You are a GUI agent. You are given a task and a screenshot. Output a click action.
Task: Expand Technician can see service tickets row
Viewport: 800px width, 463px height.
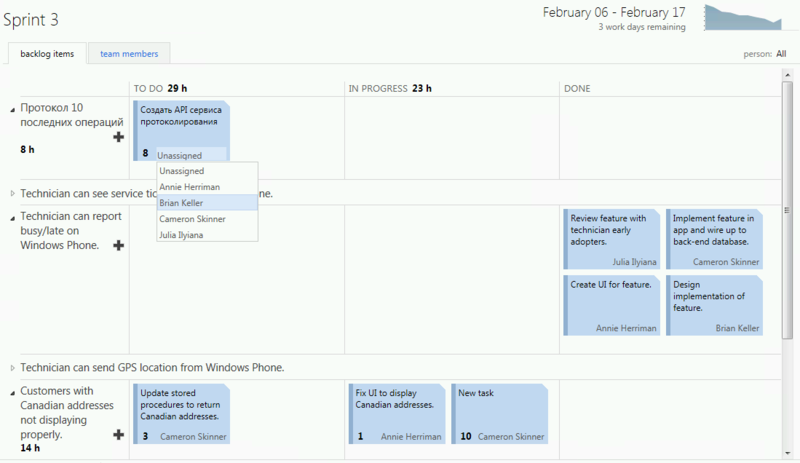[13, 193]
